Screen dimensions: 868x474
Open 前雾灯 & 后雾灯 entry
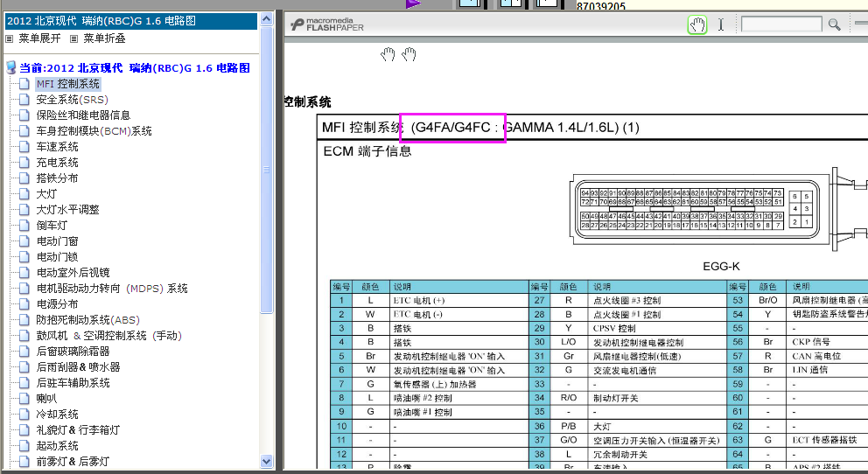click(73, 461)
